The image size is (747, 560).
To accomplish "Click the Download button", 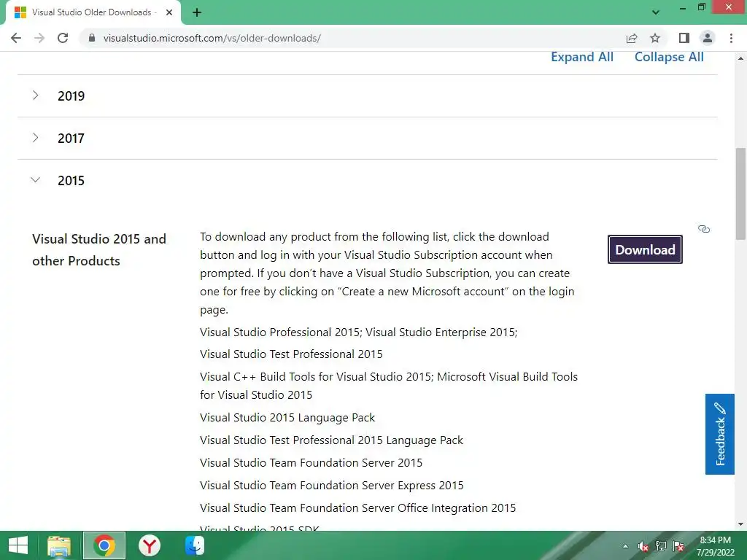I will pos(645,249).
